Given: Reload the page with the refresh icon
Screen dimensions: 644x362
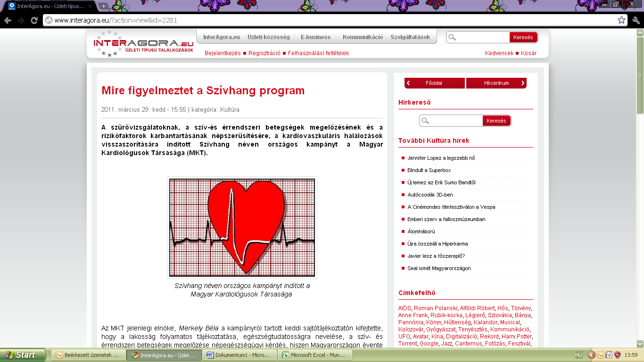Looking at the screenshot, I should point(34,20).
